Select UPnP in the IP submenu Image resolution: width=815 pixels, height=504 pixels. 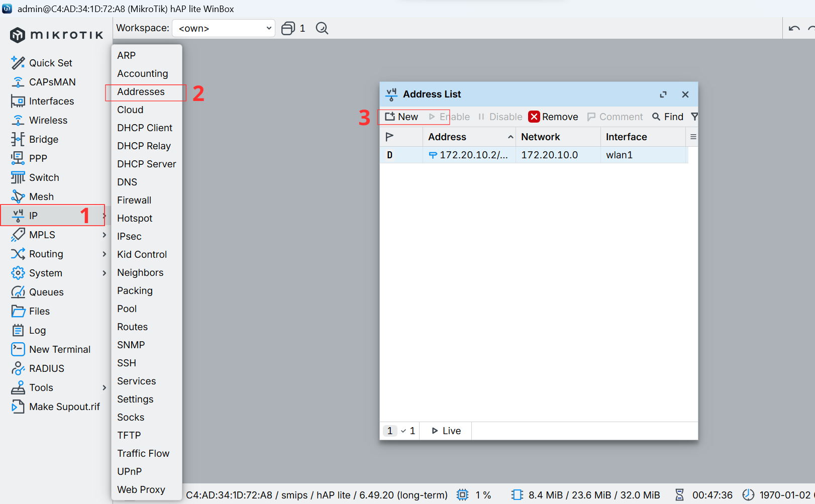click(x=130, y=471)
